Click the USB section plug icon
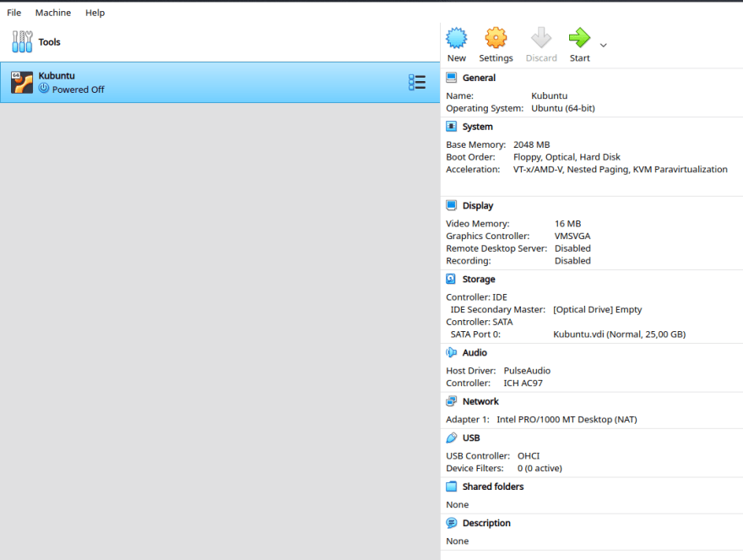This screenshot has width=743, height=560. pyautogui.click(x=452, y=438)
